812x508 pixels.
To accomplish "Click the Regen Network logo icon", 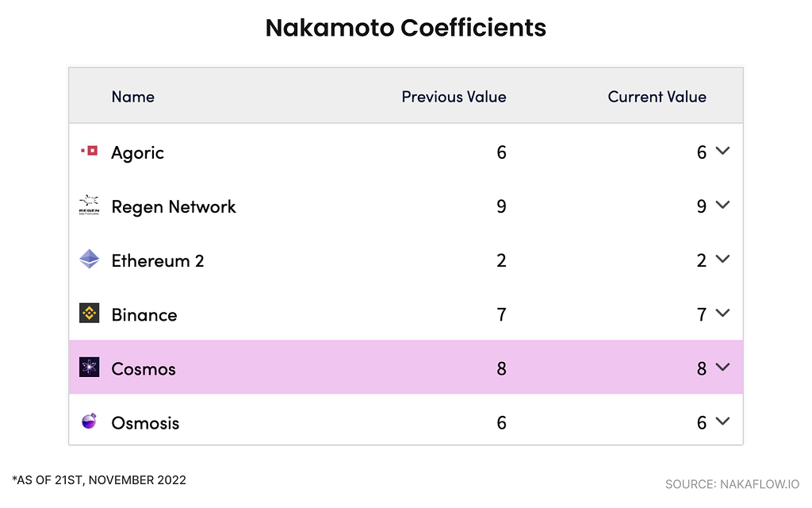I will click(89, 206).
